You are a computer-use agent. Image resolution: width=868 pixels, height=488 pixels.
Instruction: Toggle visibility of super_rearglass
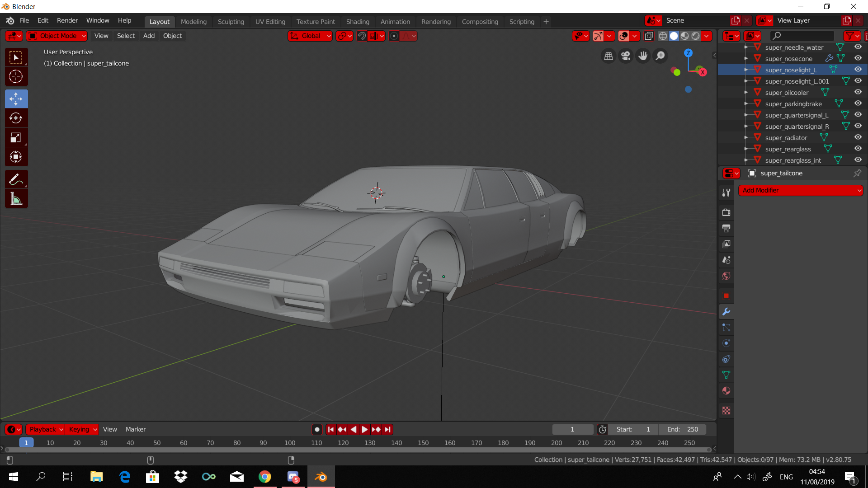pyautogui.click(x=858, y=149)
